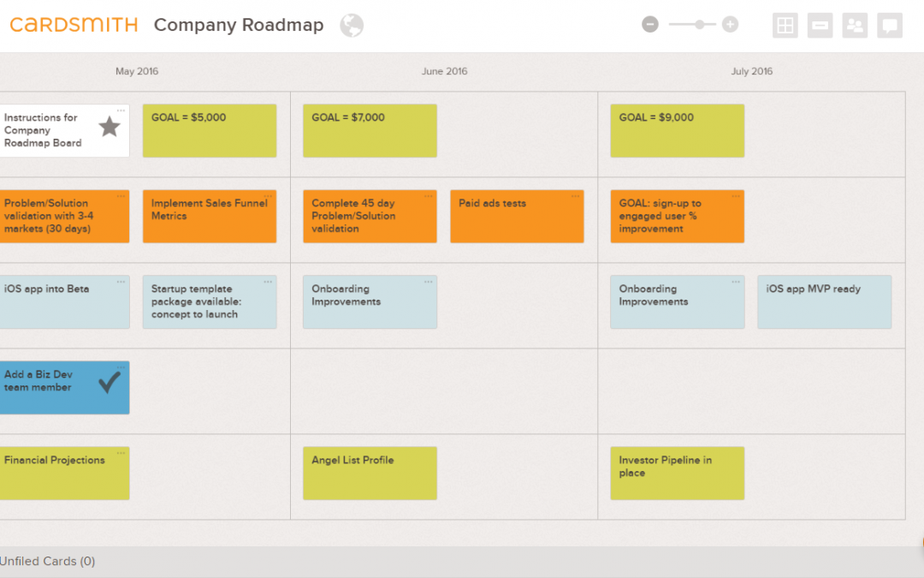Open menu dots on Problem/Solution validation 3-4 markets card

point(121,196)
